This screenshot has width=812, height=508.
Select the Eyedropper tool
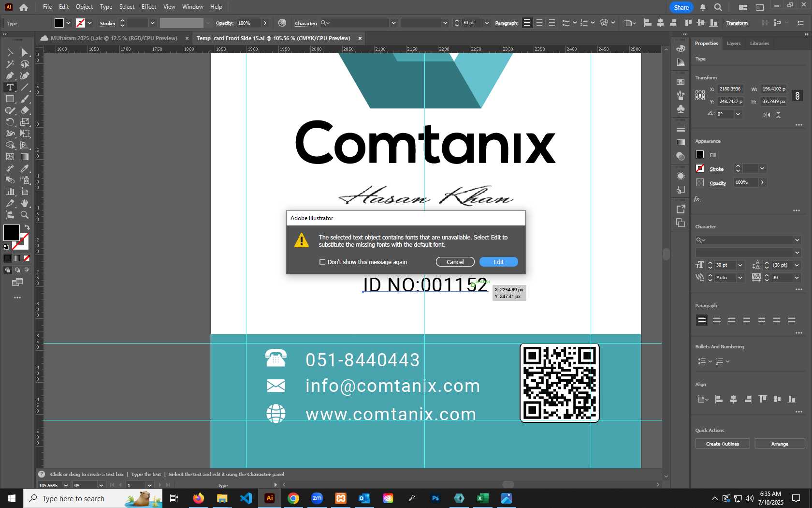[25, 168]
